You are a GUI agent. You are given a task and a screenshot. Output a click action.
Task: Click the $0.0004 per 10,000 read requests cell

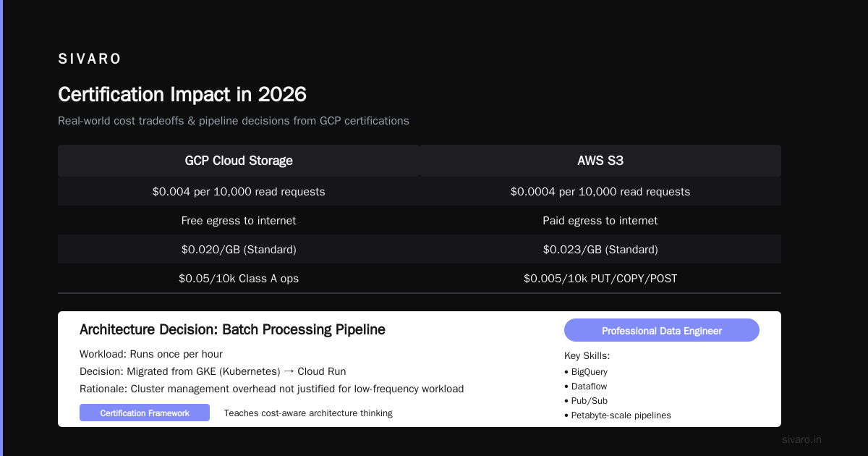[600, 192]
